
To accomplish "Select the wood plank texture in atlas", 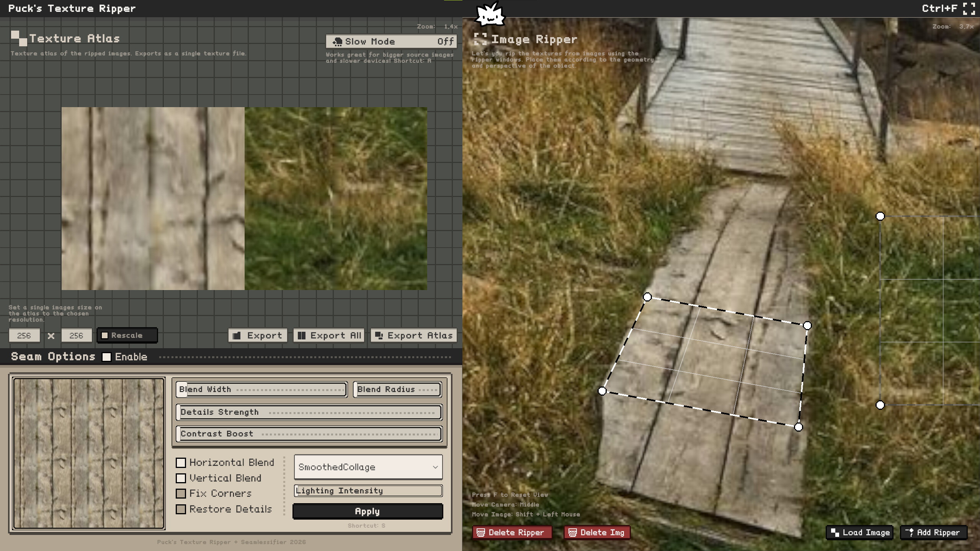I will [153, 199].
